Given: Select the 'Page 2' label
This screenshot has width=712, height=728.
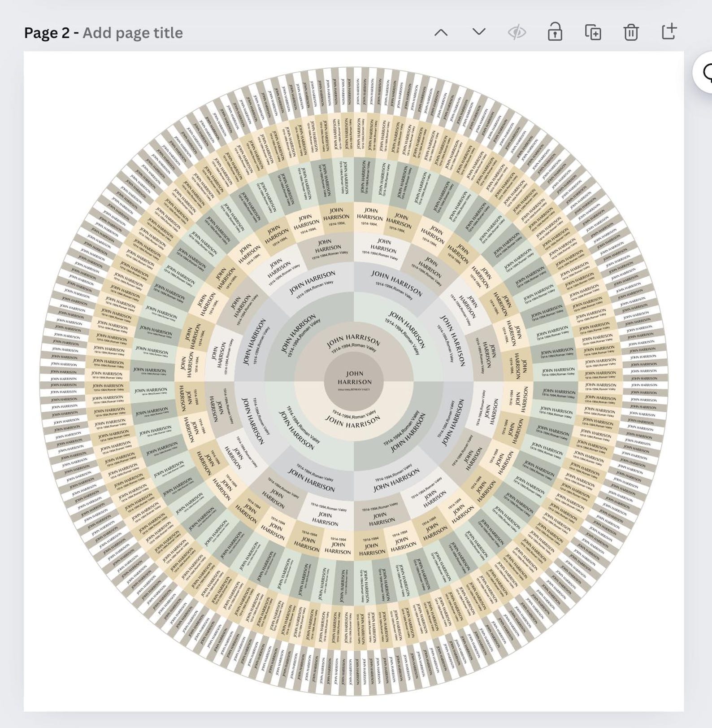Looking at the screenshot, I should coord(47,33).
